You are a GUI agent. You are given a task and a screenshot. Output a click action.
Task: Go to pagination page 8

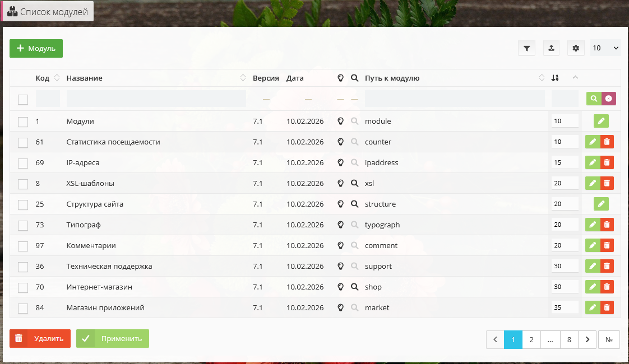click(569, 340)
